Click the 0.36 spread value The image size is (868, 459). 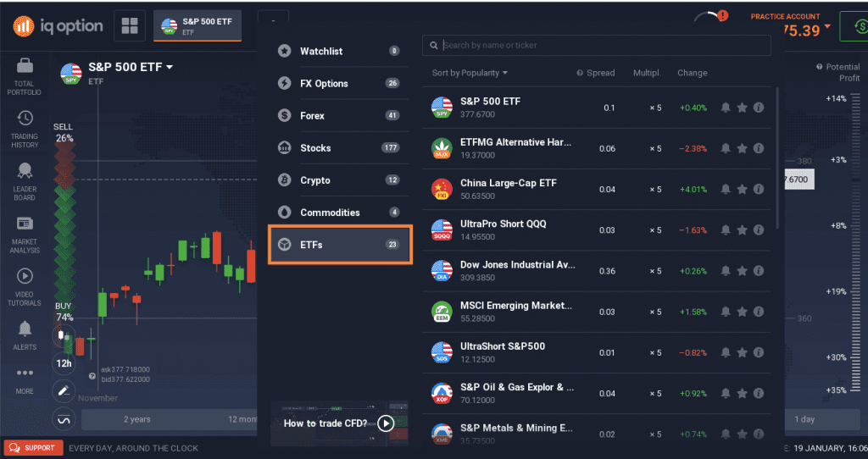click(x=607, y=271)
